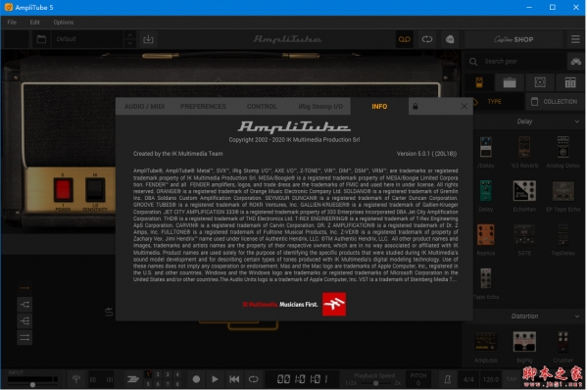The height and width of the screenshot is (390, 588).
Task: Open the Edit menu
Action: pos(35,23)
